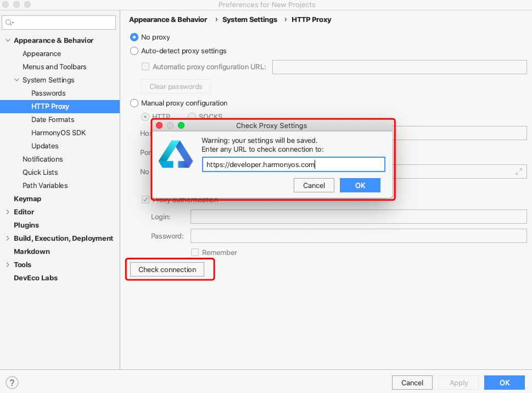
Task: Click the URL field containing developer.harmonyos.com
Action: point(294,164)
